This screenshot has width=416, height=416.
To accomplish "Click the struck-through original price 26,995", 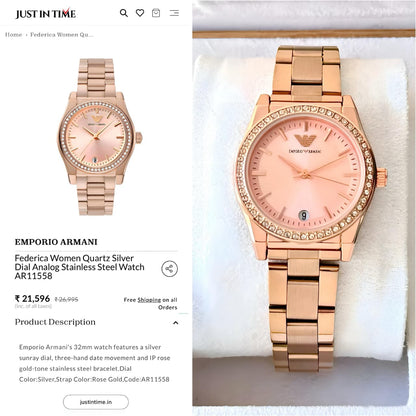I will pyautogui.click(x=66, y=299).
